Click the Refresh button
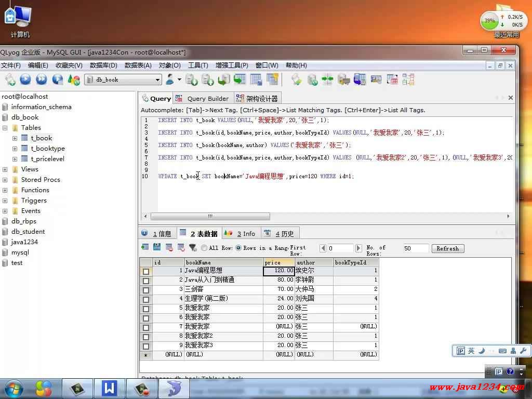 [447, 248]
